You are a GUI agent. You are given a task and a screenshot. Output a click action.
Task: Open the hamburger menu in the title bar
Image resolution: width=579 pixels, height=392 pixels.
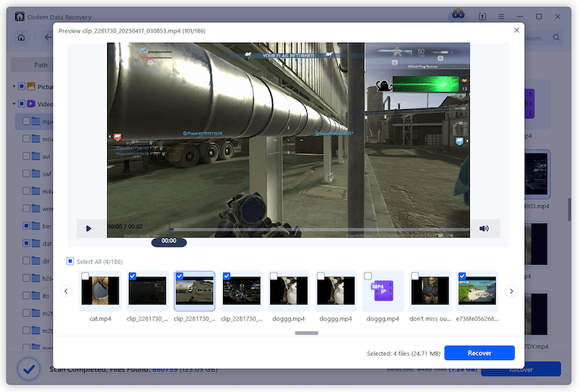click(501, 16)
